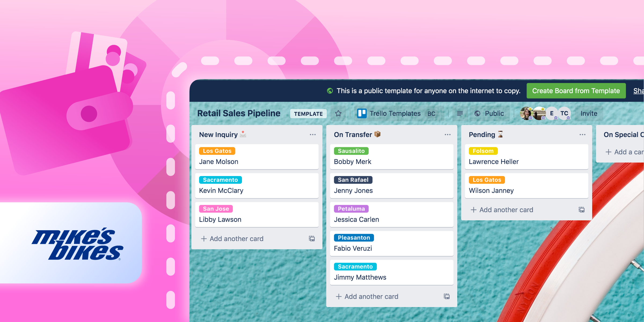Open the board description menu icon
The height and width of the screenshot is (322, 644).
pos(460,114)
